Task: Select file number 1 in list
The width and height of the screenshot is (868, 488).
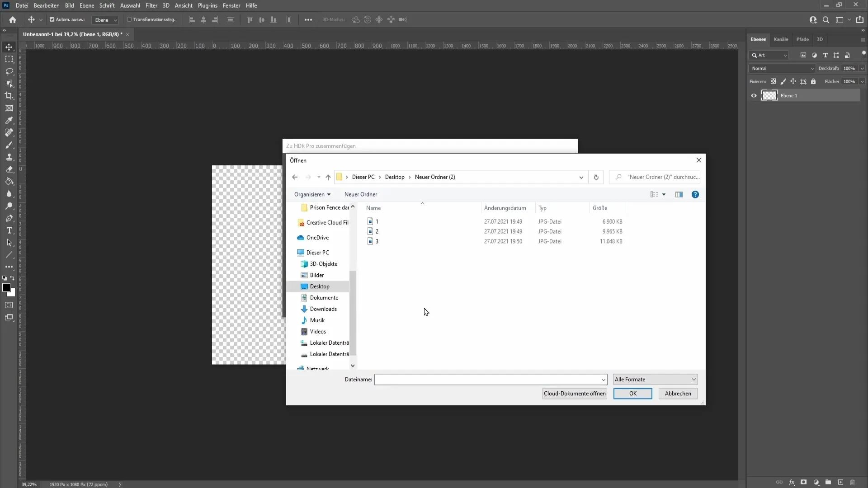Action: point(378,221)
